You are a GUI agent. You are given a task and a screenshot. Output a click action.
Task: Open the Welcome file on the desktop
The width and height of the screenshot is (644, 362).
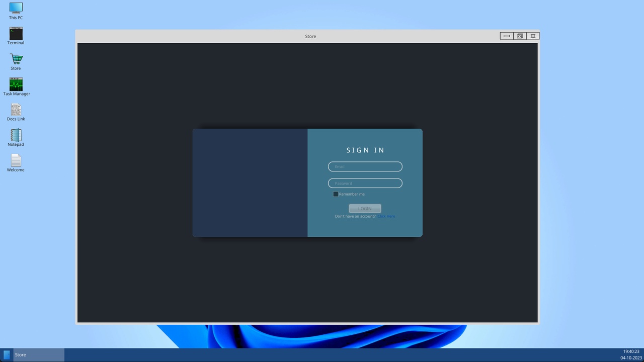[x=16, y=161]
